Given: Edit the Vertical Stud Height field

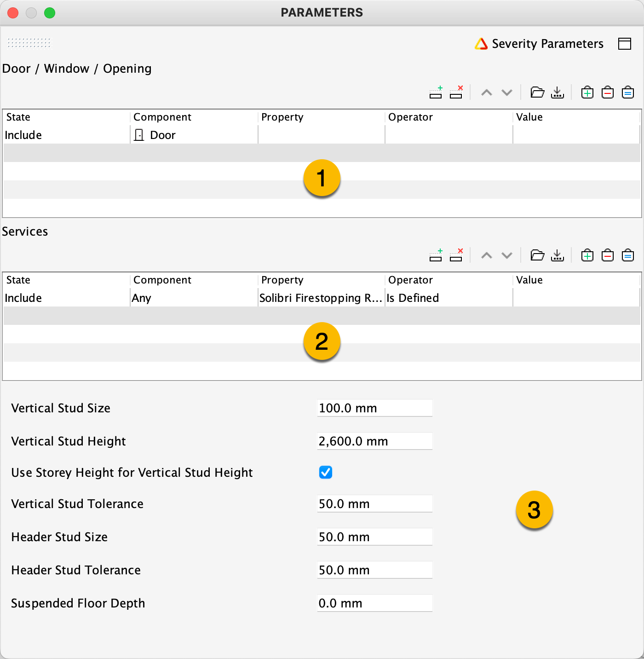Looking at the screenshot, I should coord(374,441).
